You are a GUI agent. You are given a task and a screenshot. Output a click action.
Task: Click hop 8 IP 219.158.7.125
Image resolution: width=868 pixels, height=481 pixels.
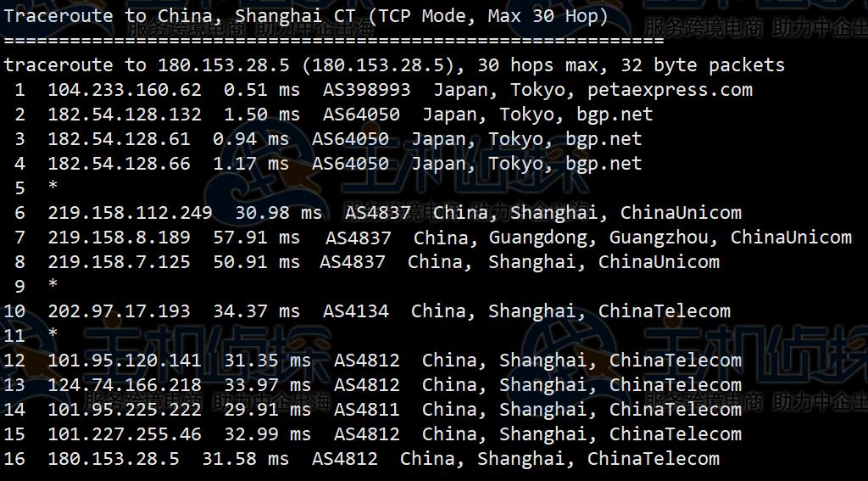pos(119,261)
